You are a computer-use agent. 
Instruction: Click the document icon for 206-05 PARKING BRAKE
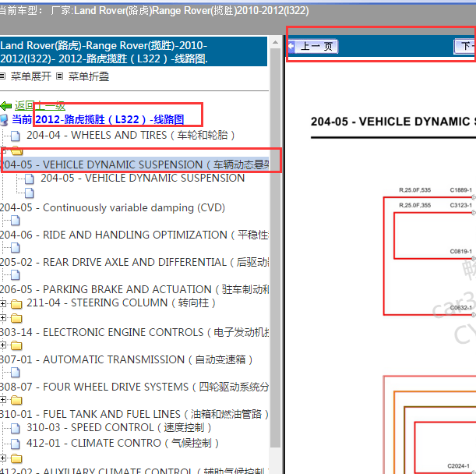click(16, 275)
